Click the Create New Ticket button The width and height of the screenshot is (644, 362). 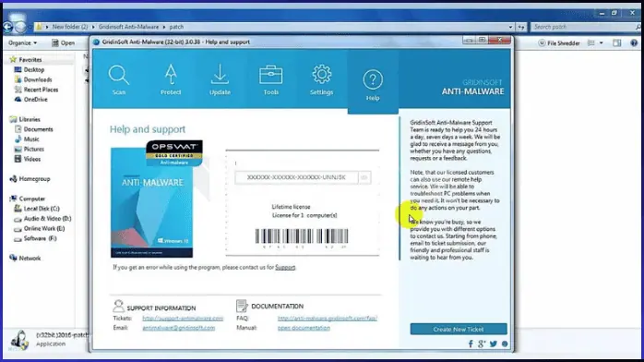459,329
